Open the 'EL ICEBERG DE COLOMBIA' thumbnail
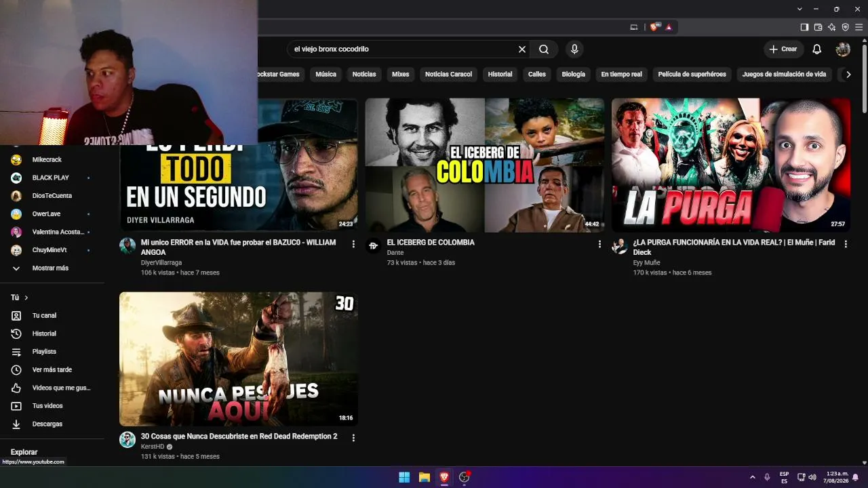Viewport: 868px width, 488px height. coord(485,165)
